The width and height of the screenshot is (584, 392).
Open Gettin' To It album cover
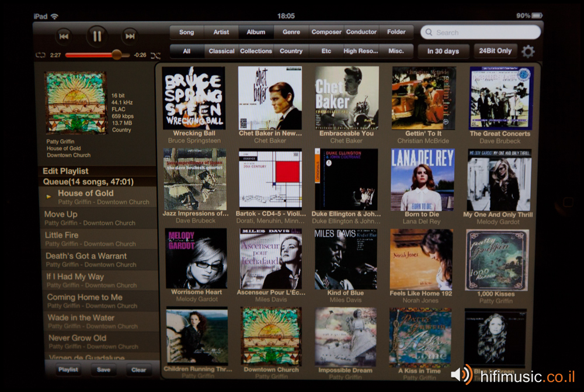(423, 98)
